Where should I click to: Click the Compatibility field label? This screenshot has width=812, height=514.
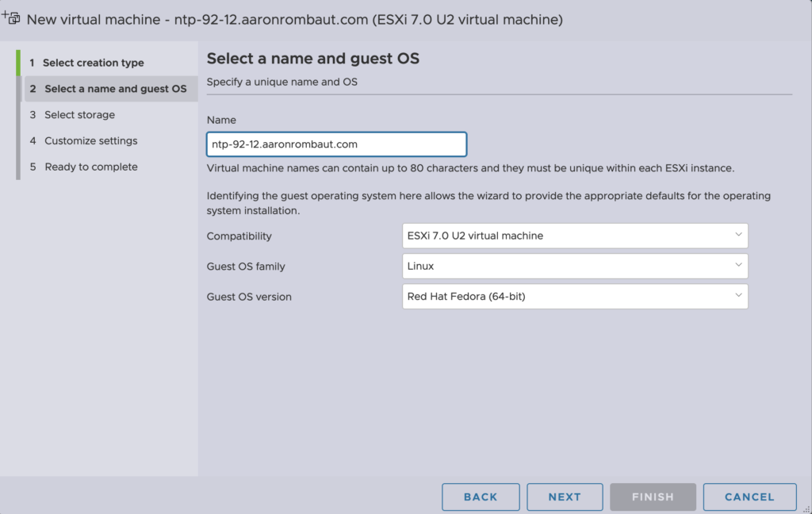(x=239, y=236)
